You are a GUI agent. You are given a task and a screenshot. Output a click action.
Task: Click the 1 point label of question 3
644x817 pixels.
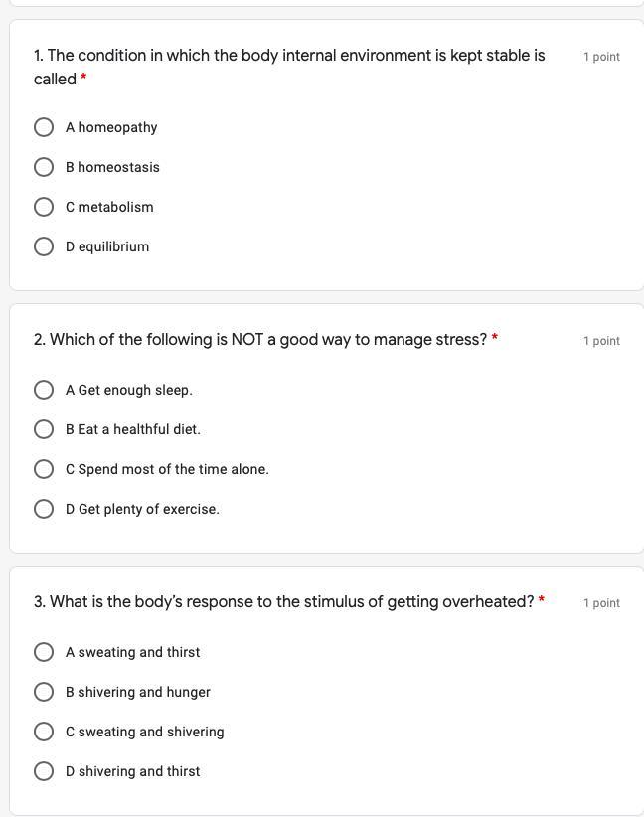click(602, 603)
